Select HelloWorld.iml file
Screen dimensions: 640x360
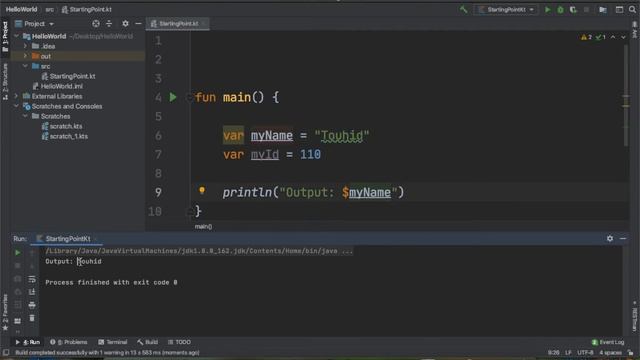coord(58,86)
